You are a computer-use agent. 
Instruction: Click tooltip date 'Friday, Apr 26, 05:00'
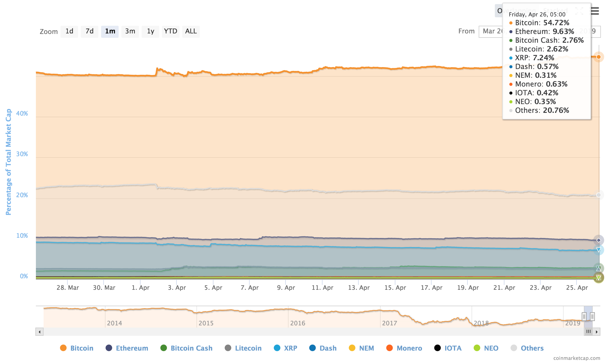[x=537, y=15]
